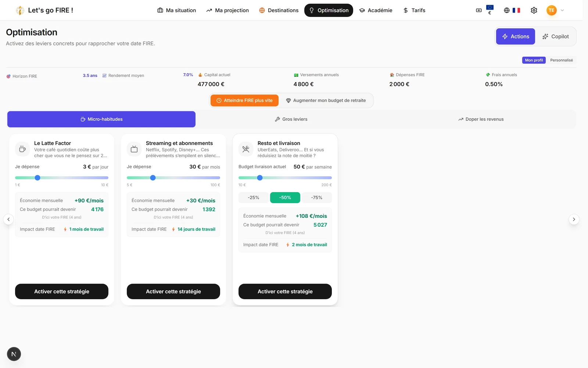Click the lightning icon beside 14 jours de travail
Viewport: 588px width, 368px height.
click(173, 229)
